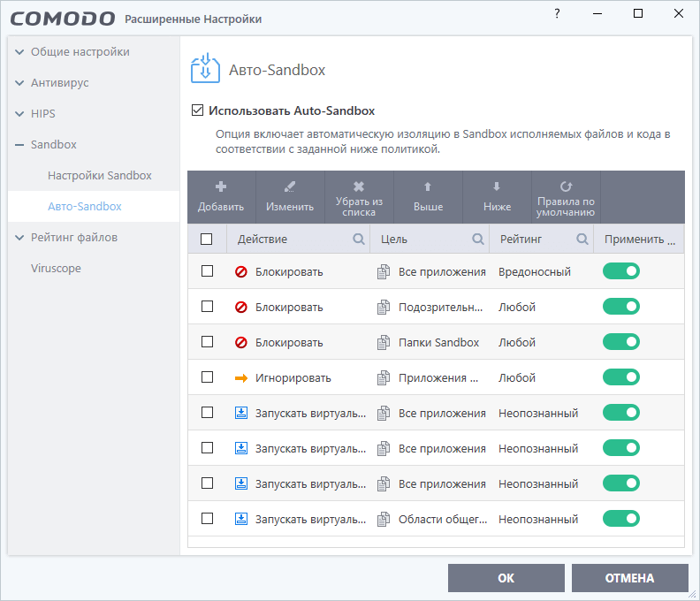Click Применить ... column header
Image resolution: width=700 pixels, height=601 pixels.
639,239
